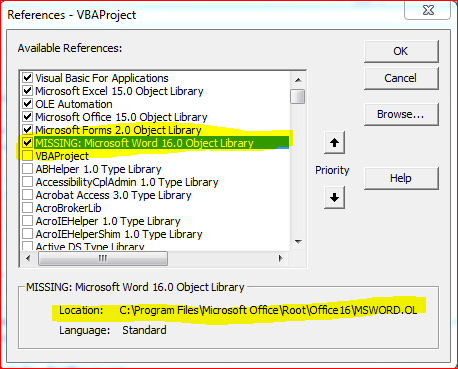Uncheck Microsoft Excel 15.0 Object Library
Screen dimensions: 458x369
pos(27,91)
